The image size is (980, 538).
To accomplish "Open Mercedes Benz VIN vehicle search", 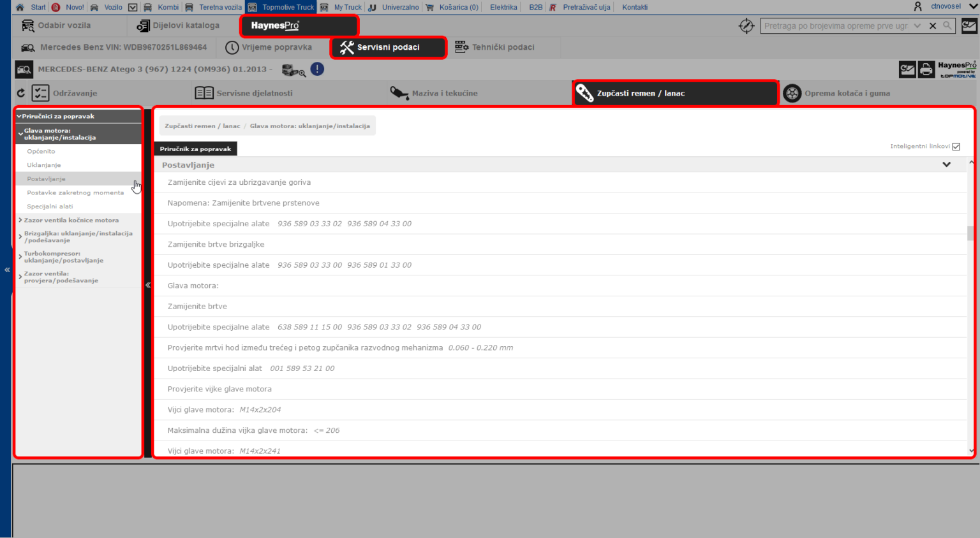I will [x=114, y=47].
